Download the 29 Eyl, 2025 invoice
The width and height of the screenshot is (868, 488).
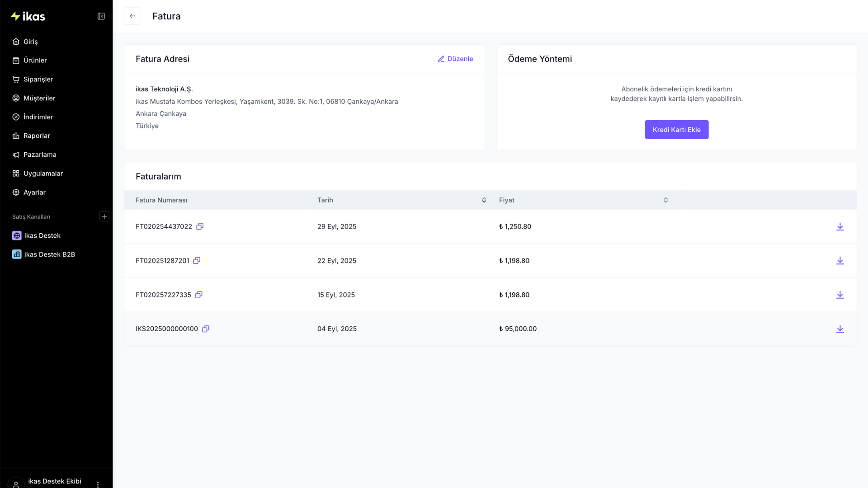[x=840, y=226]
